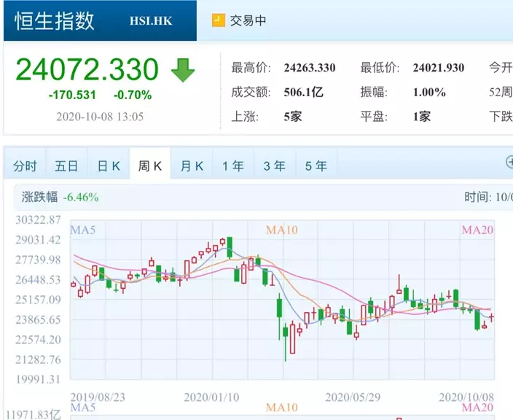Select the 周K weekly candlestick tab
Image resolution: width=513 pixels, height=420 pixels.
point(150,166)
